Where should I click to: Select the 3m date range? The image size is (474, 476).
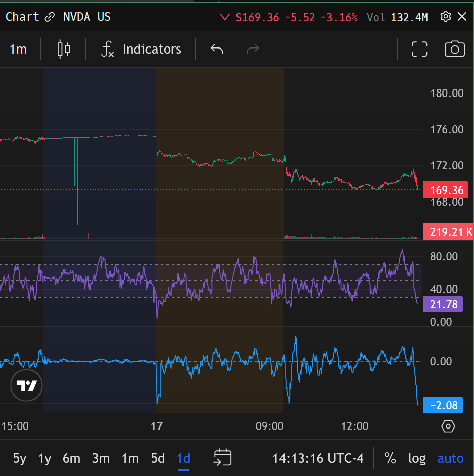[101, 458]
